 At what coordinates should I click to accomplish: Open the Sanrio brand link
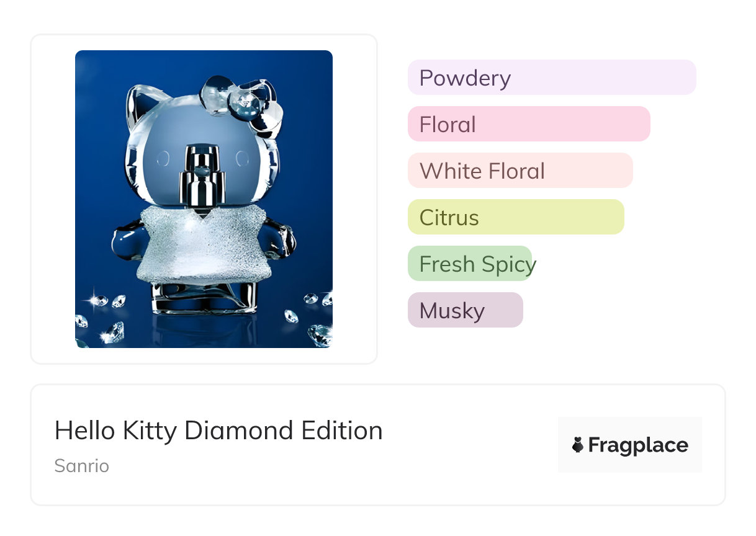82,466
